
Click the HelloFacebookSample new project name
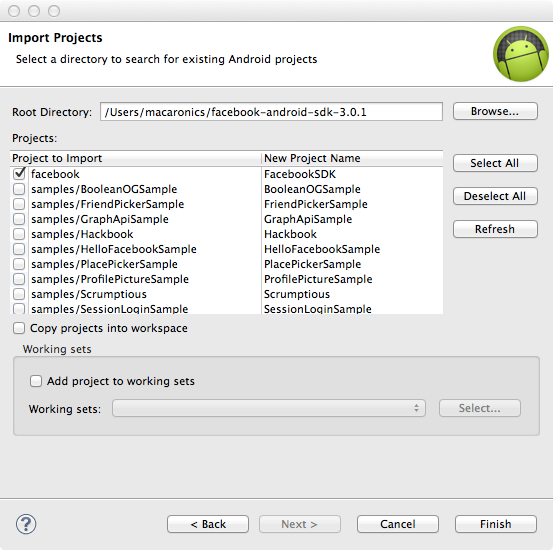click(322, 249)
